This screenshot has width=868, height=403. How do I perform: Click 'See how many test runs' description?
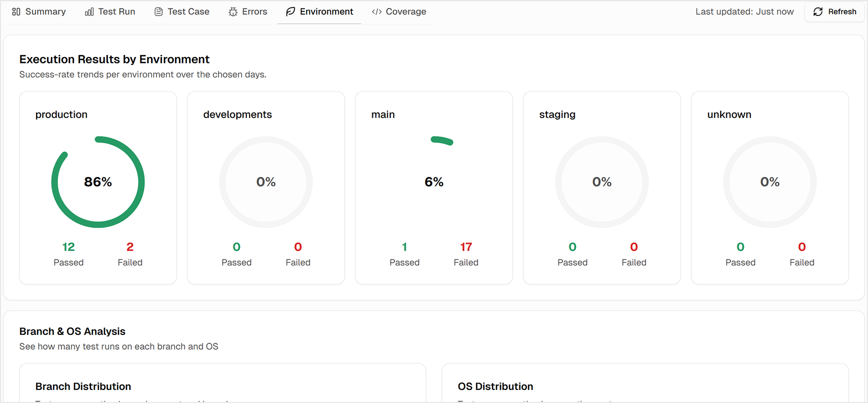[119, 346]
